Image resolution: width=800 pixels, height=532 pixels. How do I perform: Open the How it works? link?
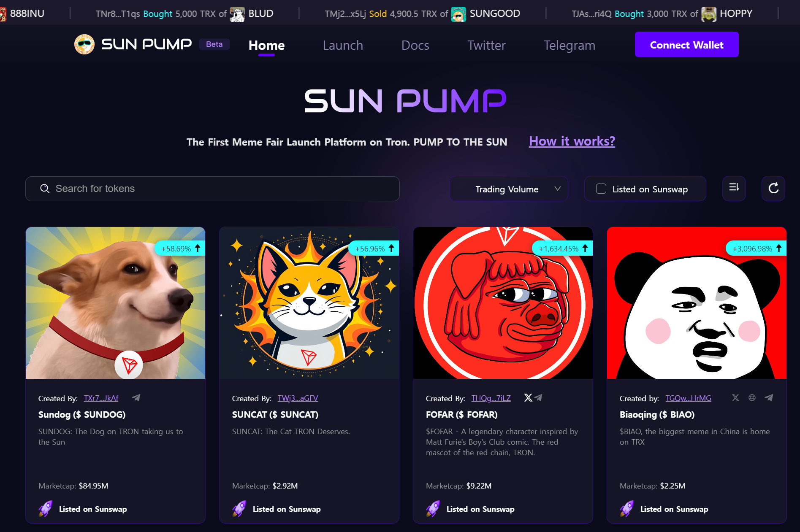pos(572,141)
